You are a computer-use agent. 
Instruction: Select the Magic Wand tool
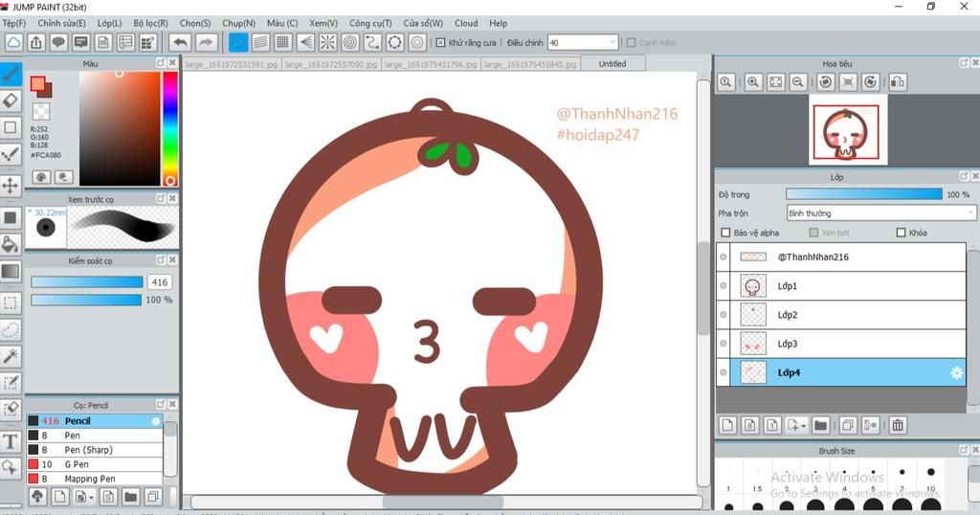[11, 356]
